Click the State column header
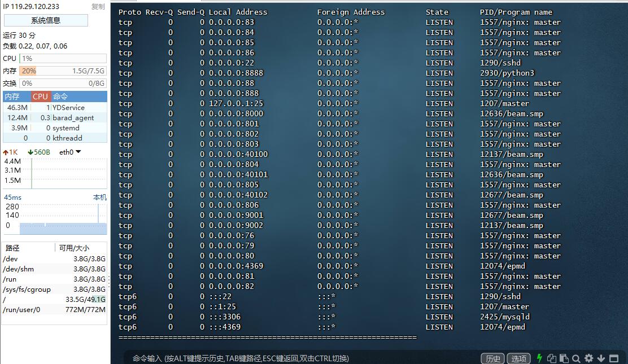Screen dimensions: 628x364 coord(437,12)
